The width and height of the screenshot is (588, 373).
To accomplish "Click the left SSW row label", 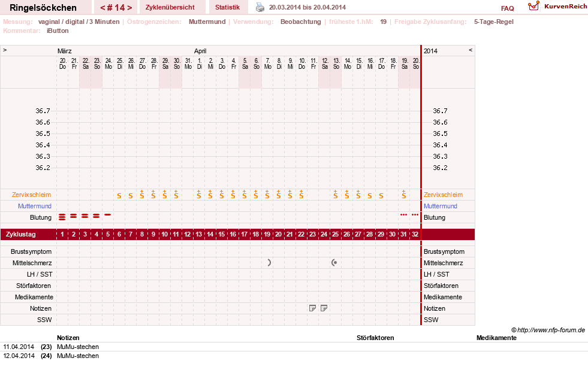I will pos(44,320).
